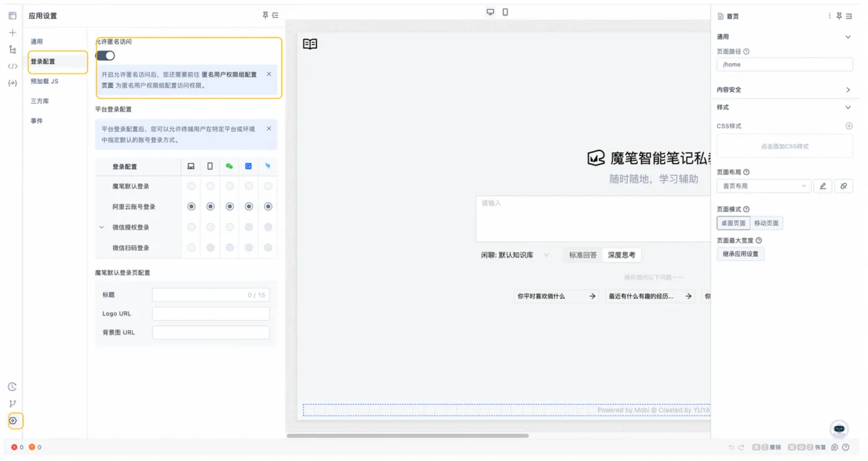Select 魔笔默认登录 for mobile column
This screenshot has height=461, width=868.
(211, 186)
